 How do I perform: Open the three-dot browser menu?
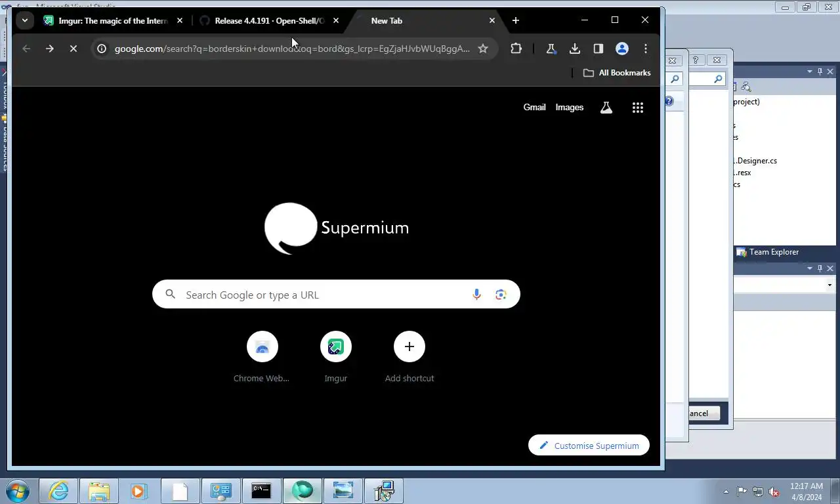coord(646,49)
